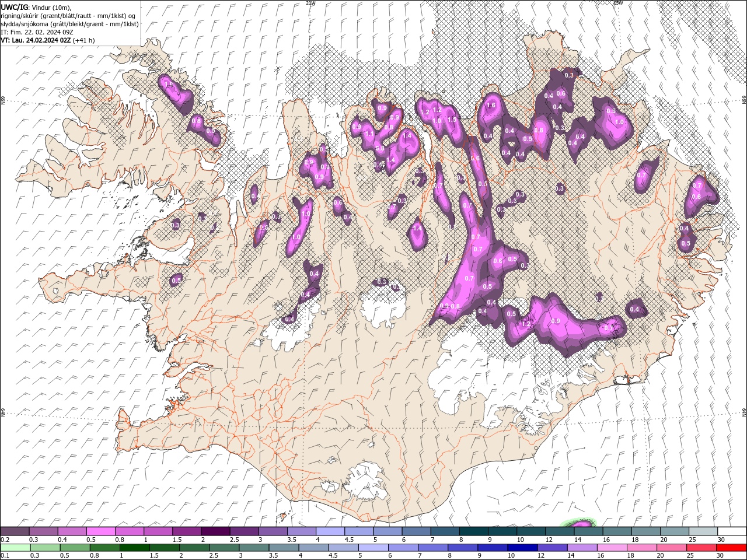Select deep blue lower swatch starting at 10

[523, 548]
